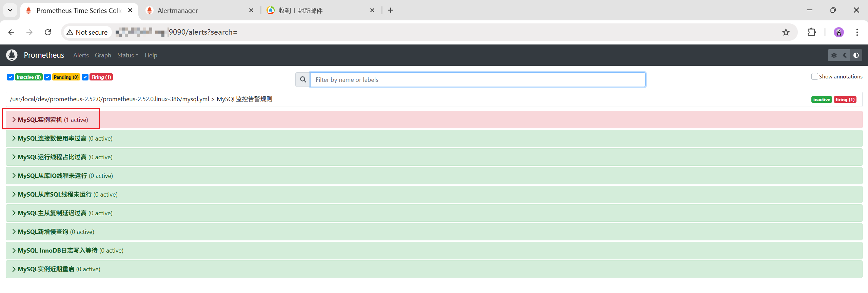This screenshot has width=868, height=293.
Task: Expand the MySQL连接数使用率过高 rule
Action: click(434, 138)
